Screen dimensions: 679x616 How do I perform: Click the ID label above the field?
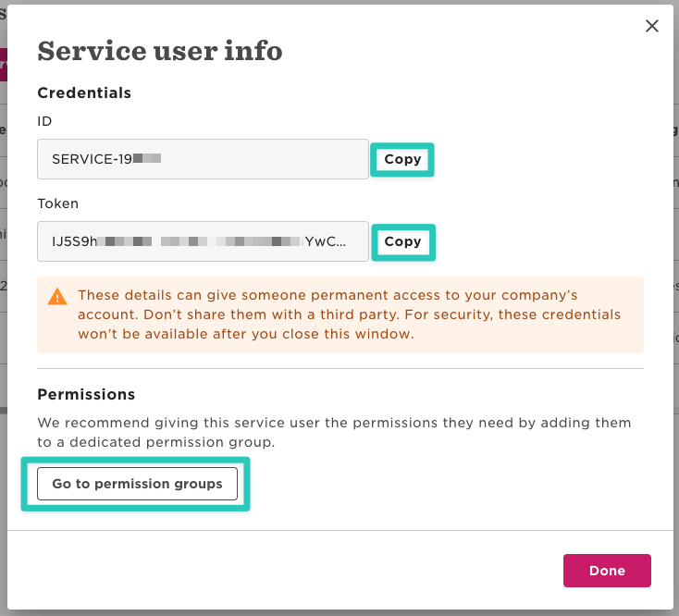(x=44, y=120)
